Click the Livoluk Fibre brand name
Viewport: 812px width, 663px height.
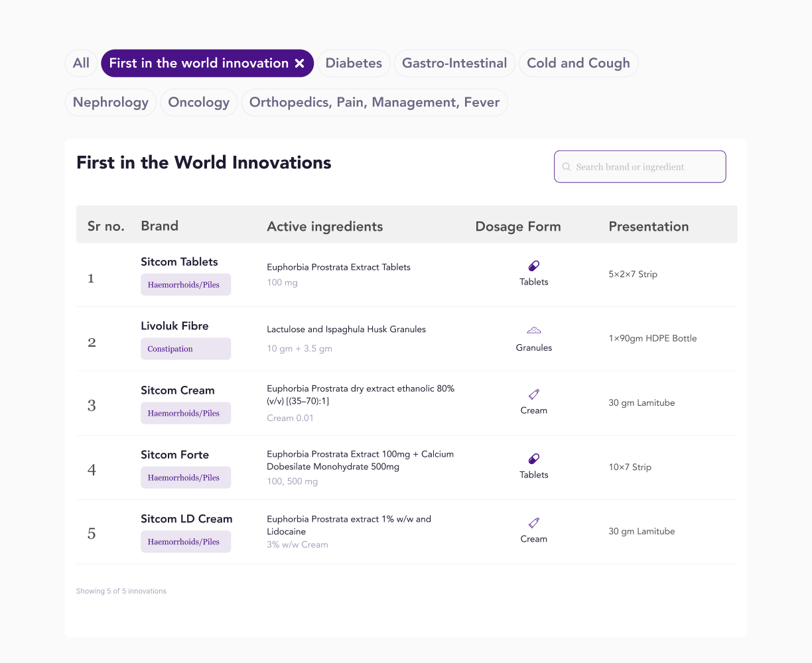[174, 326]
